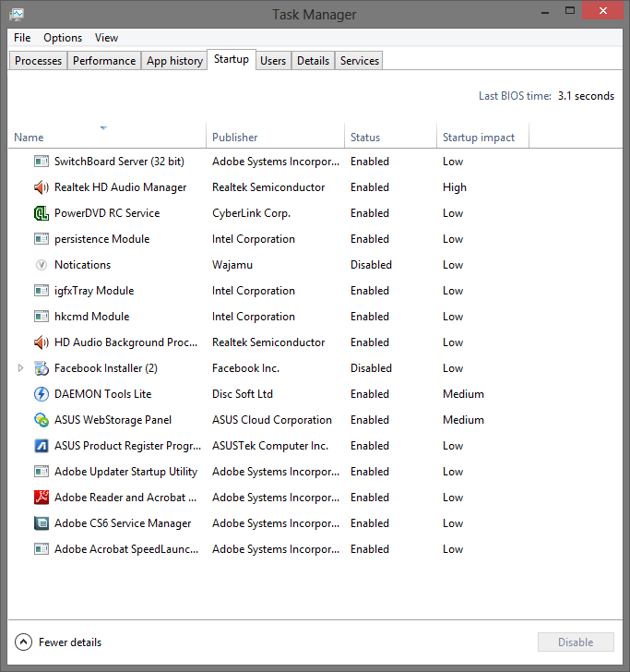Click the Adobe Updater Startup Utility icon
The image size is (630, 672).
pyautogui.click(x=42, y=472)
